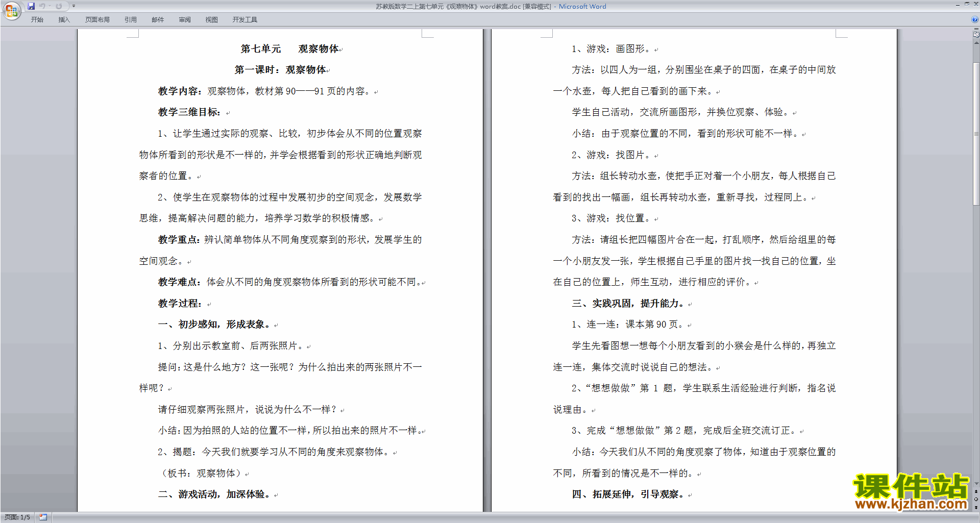Click the Next Page double-arrow button
The width and height of the screenshot is (980, 523).
pyautogui.click(x=976, y=507)
